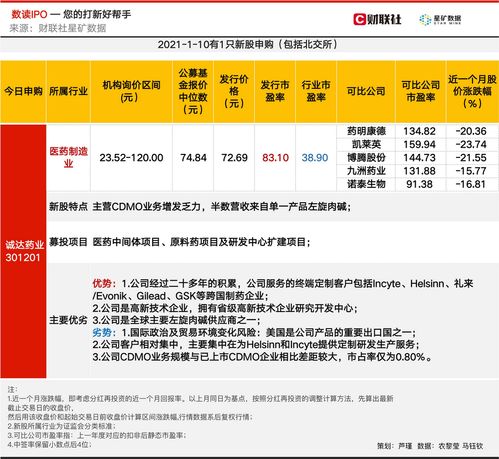
Task: Click the P/E value 134.82
Action: click(x=419, y=131)
